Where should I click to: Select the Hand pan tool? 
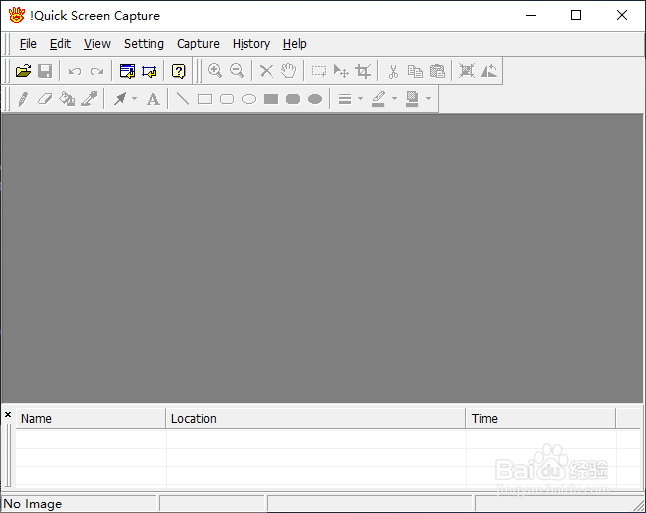coord(288,71)
